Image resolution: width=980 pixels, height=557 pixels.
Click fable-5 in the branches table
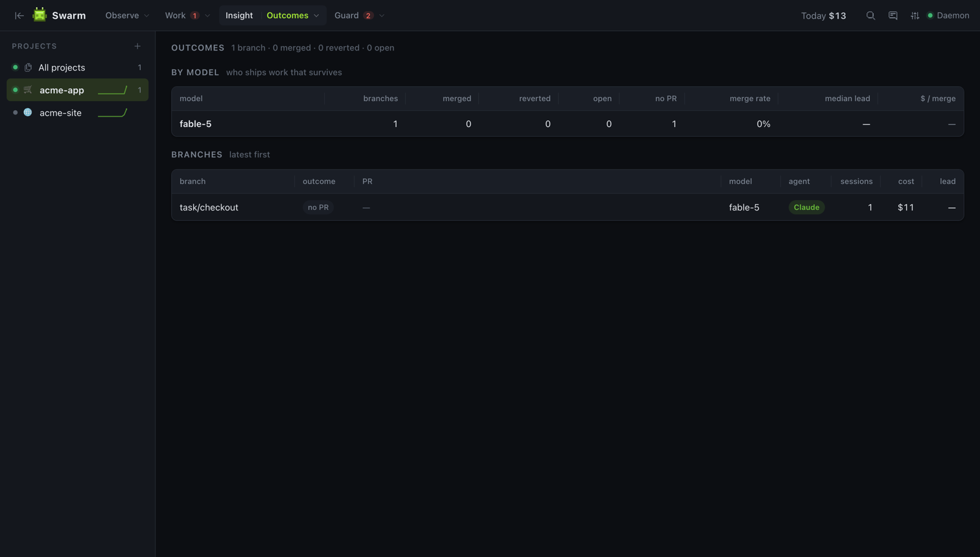point(744,207)
